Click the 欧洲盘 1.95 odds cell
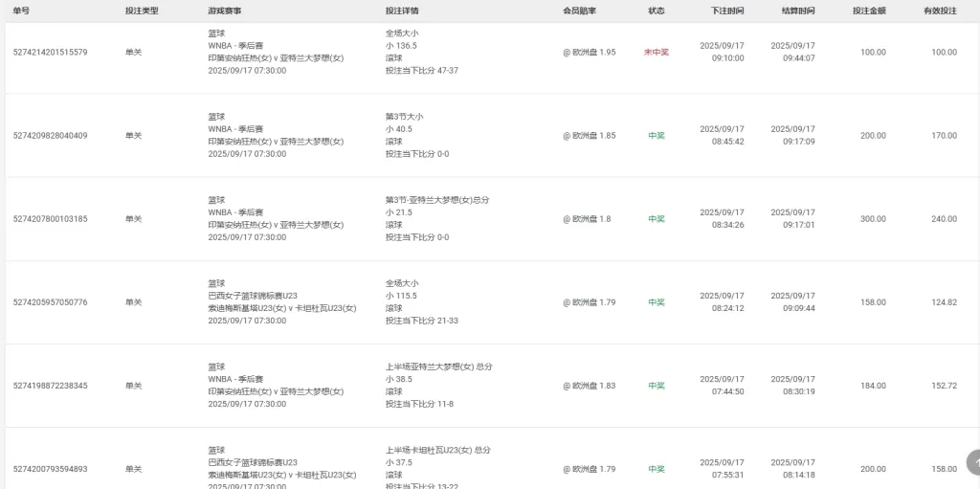This screenshot has height=489, width=980. tap(590, 53)
